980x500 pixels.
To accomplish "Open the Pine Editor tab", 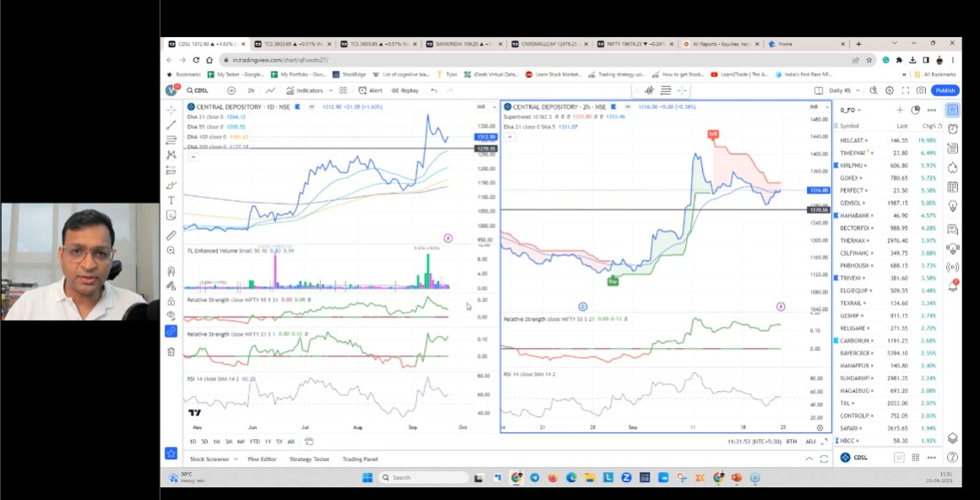I will (262, 459).
